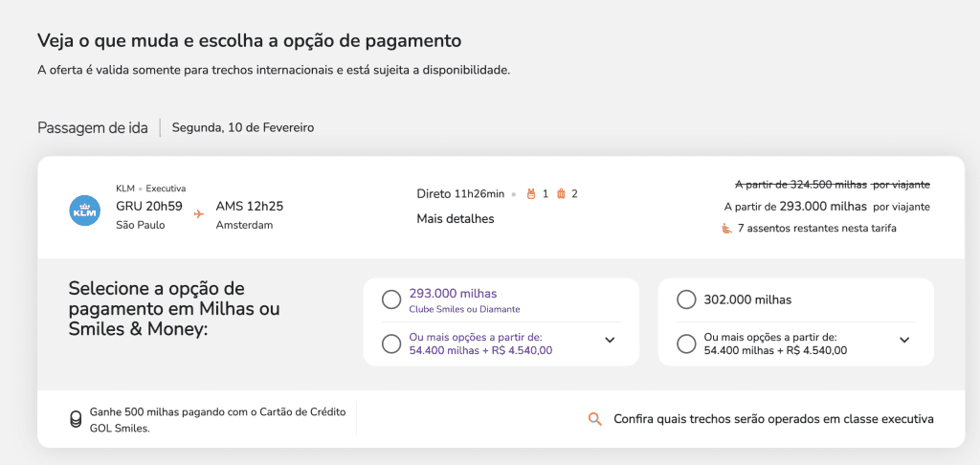The image size is (980, 465).
Task: Click the remaining seats icon
Action: [726, 229]
